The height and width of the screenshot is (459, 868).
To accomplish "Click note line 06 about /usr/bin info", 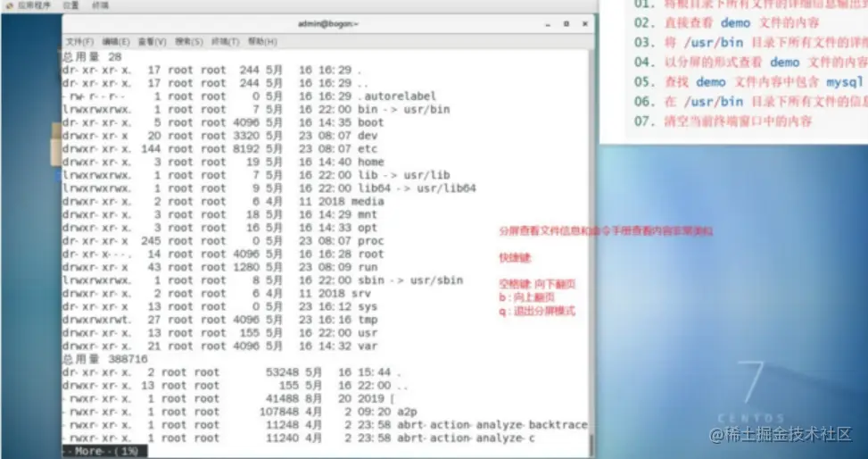I will [x=751, y=102].
